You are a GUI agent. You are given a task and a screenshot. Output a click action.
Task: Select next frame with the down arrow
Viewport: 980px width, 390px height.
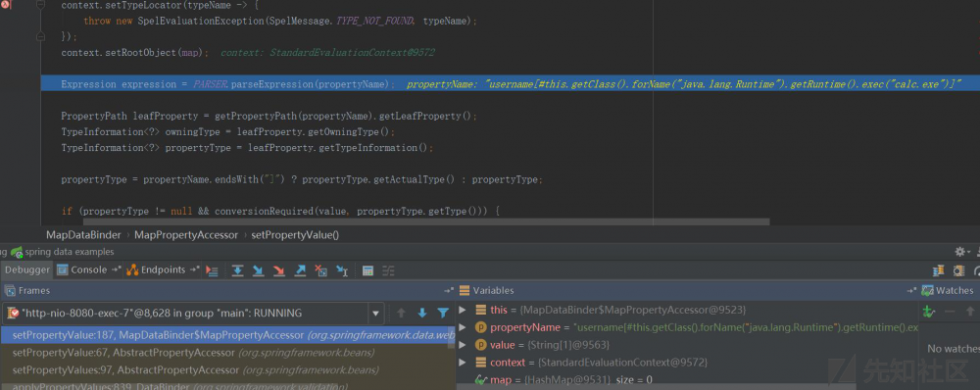click(x=421, y=314)
